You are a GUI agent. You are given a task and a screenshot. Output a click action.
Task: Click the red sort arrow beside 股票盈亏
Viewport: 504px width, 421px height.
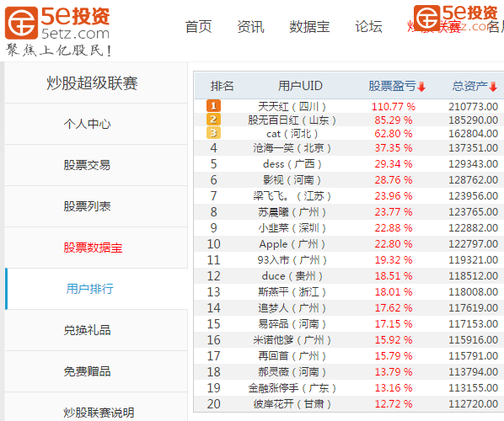pos(421,86)
